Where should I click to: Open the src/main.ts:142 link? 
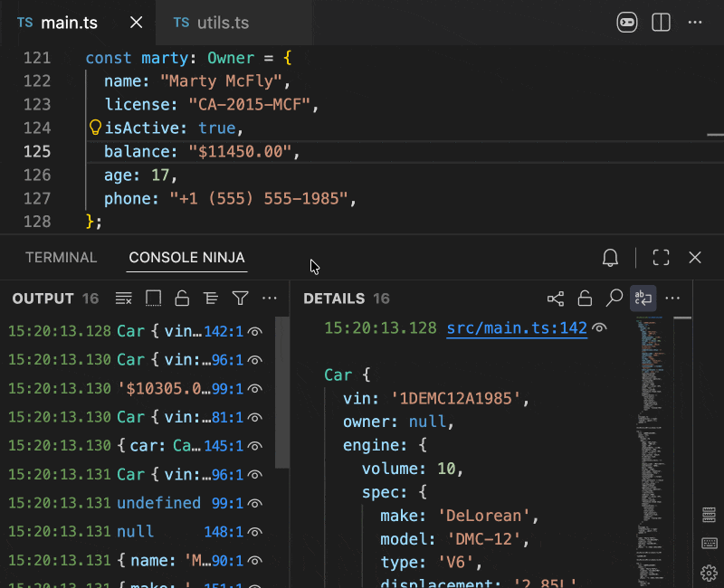tap(517, 329)
